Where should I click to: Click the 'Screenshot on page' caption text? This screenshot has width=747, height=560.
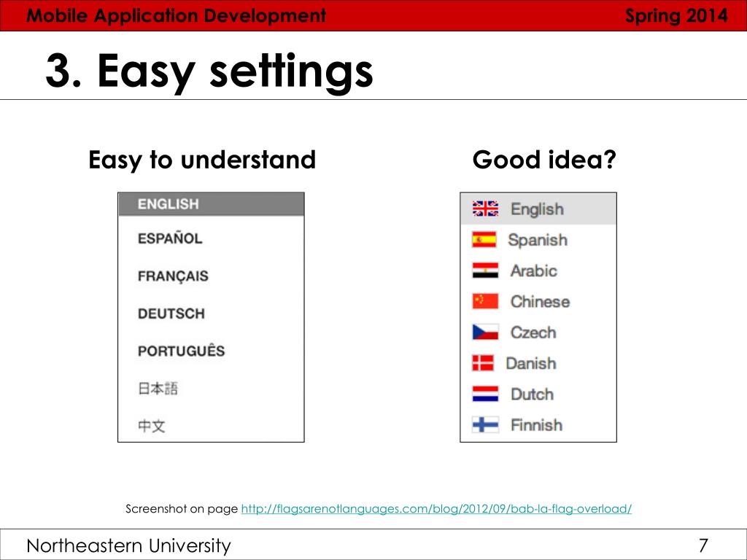(x=182, y=508)
